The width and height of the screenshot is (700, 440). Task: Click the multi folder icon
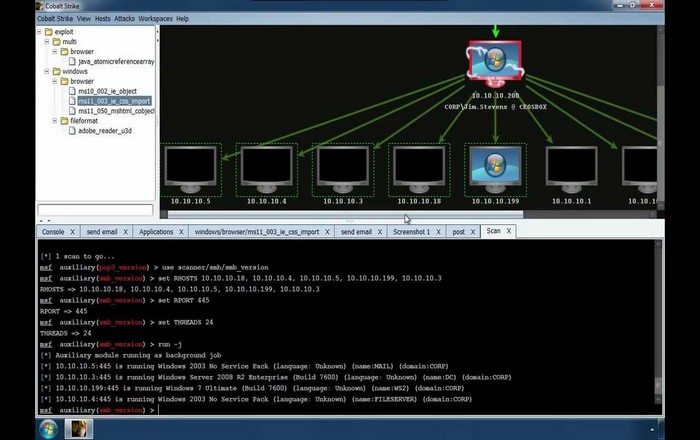coord(57,42)
